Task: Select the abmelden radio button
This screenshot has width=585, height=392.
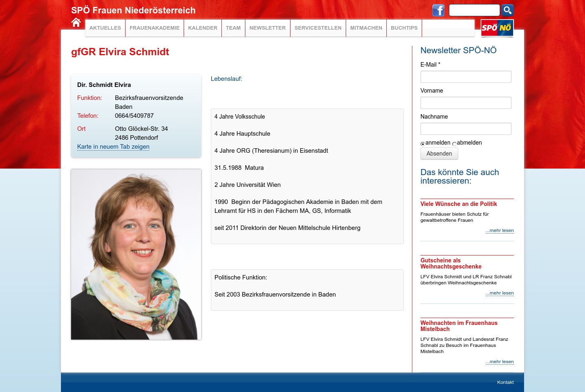Action: click(x=454, y=144)
